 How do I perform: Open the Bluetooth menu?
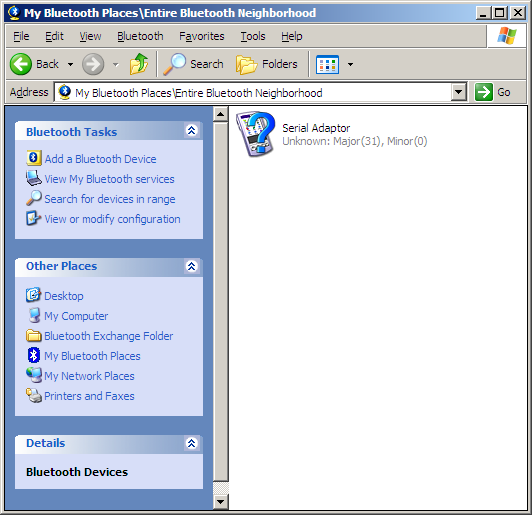pyautogui.click(x=140, y=36)
